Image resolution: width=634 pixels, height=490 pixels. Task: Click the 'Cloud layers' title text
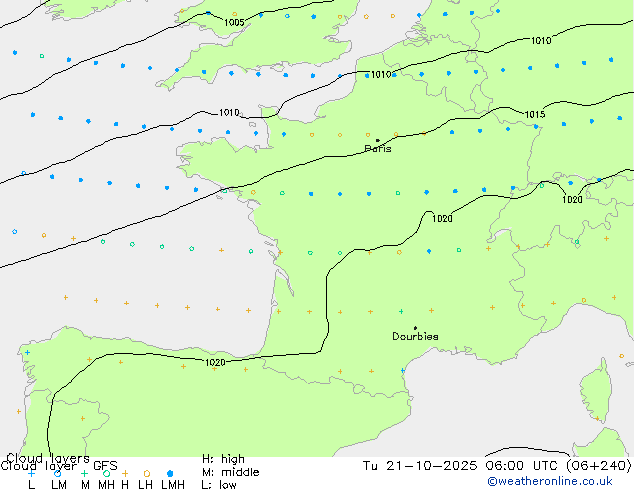point(48,458)
